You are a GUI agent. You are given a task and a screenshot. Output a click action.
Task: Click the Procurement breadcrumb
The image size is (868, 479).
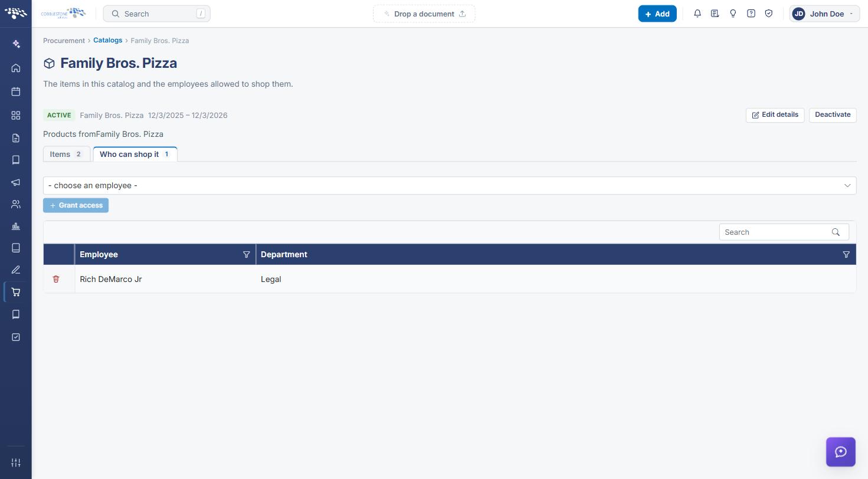64,41
